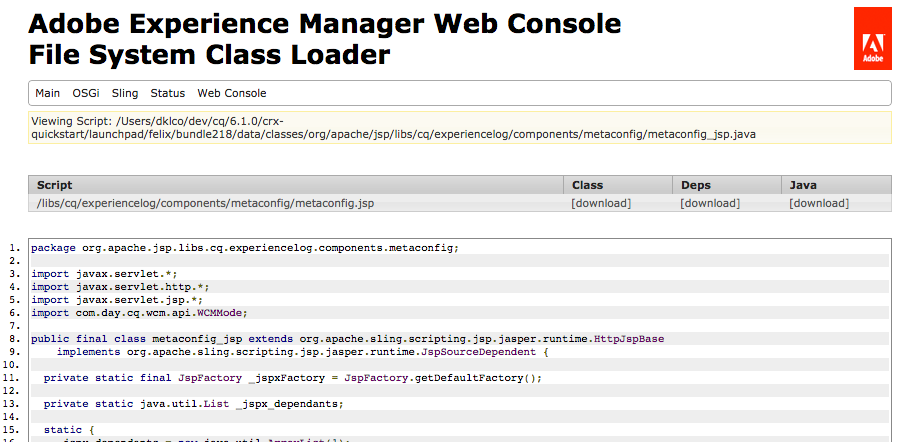Click the WCMMode import line
Screen dimensions: 903x442
(x=139, y=313)
